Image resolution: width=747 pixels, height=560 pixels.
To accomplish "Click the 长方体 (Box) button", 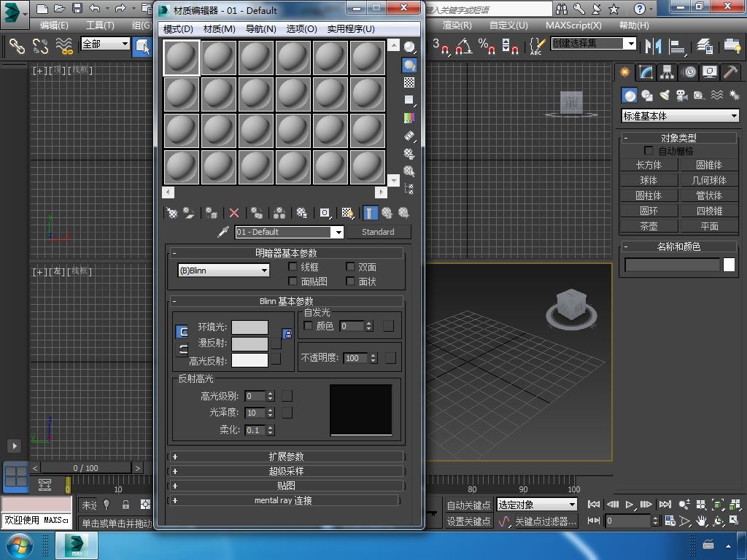I will pos(649,165).
